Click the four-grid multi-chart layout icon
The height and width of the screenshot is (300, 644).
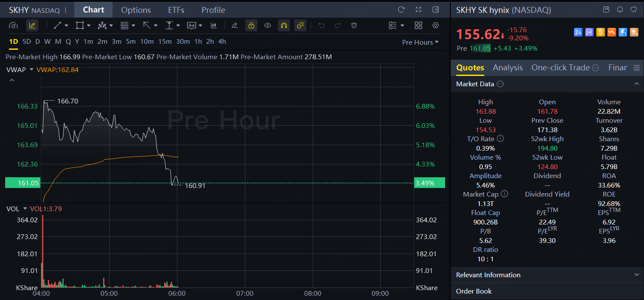(x=418, y=25)
